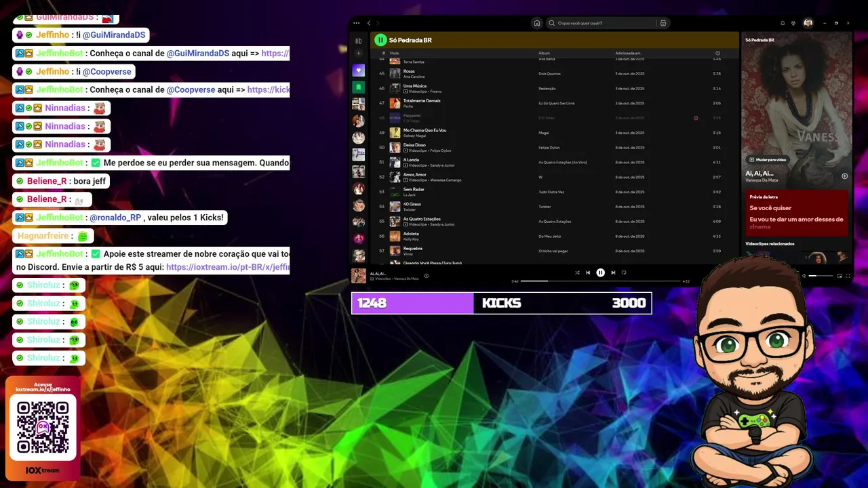Open the green bookmark episodes tile
This screenshot has width=868, height=488.
pyautogui.click(x=359, y=87)
